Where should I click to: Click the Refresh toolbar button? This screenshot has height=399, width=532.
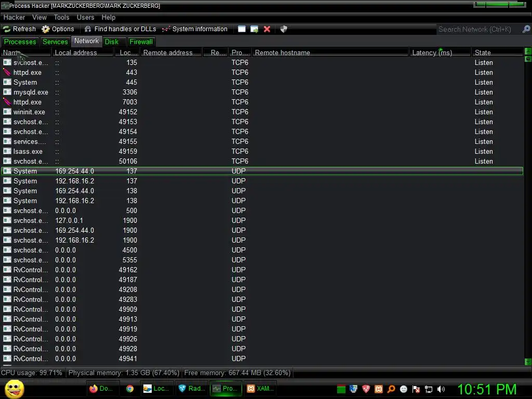[x=20, y=29]
